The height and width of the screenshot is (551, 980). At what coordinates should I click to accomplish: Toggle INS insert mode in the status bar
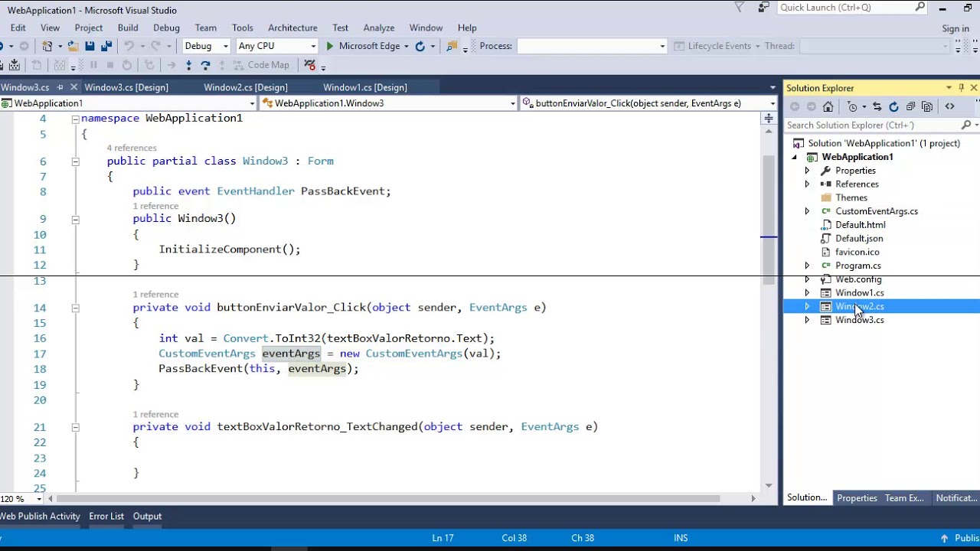click(x=681, y=538)
